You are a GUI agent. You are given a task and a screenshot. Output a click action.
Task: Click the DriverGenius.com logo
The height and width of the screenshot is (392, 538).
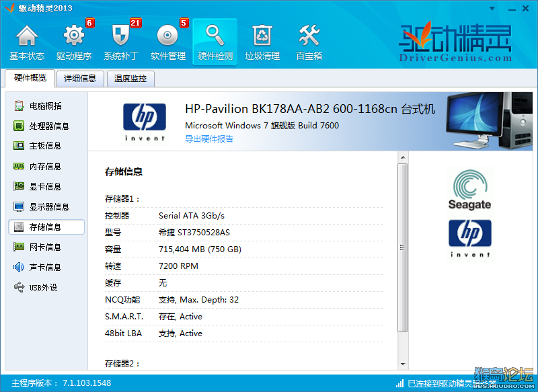(455, 42)
